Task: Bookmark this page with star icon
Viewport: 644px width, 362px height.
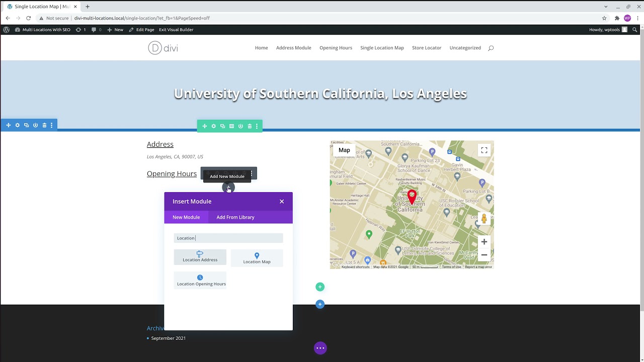Action: pos(604,18)
